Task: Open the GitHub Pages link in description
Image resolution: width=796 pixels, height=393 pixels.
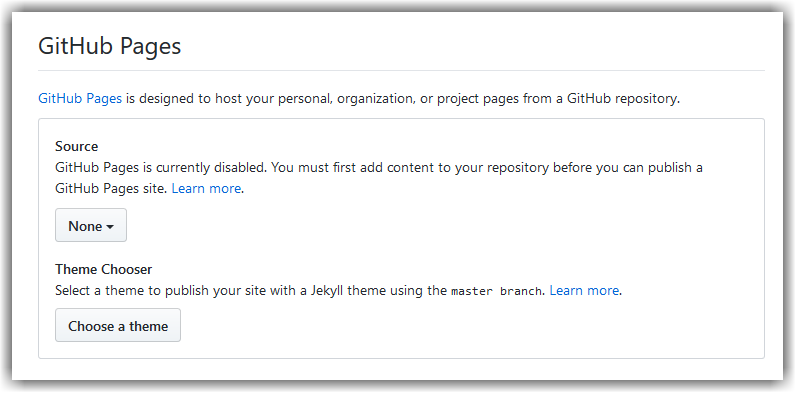Action: pos(80,98)
